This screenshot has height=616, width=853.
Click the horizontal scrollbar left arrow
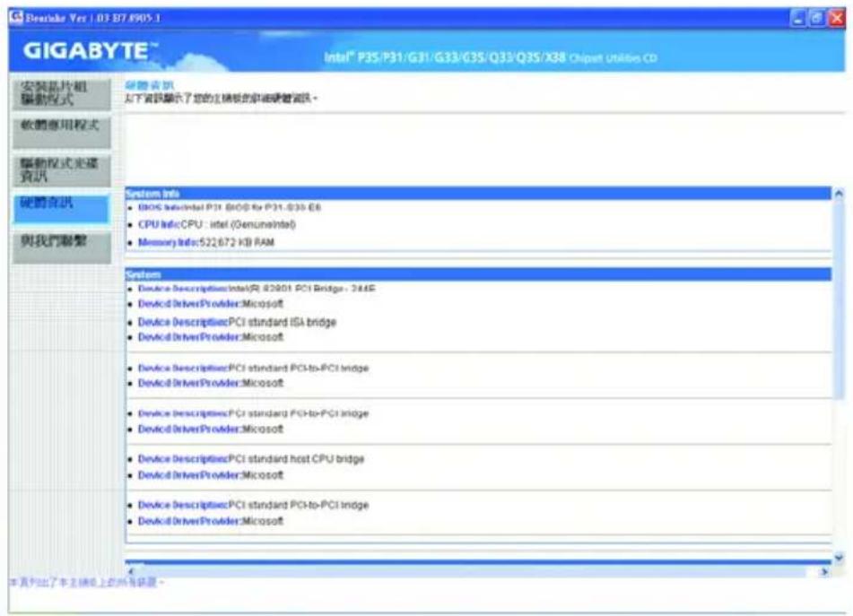click(131, 571)
